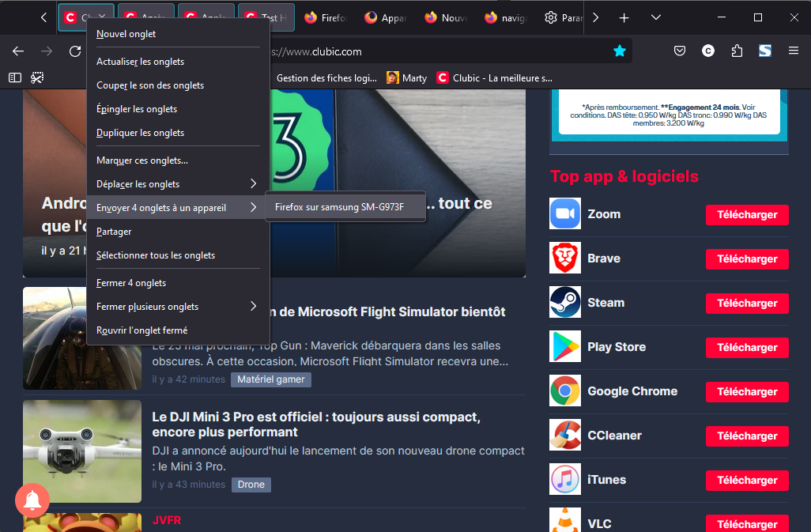Expand the Déplacer les onglets submenu
Viewport: 811px width, 532px height.
[x=179, y=184]
